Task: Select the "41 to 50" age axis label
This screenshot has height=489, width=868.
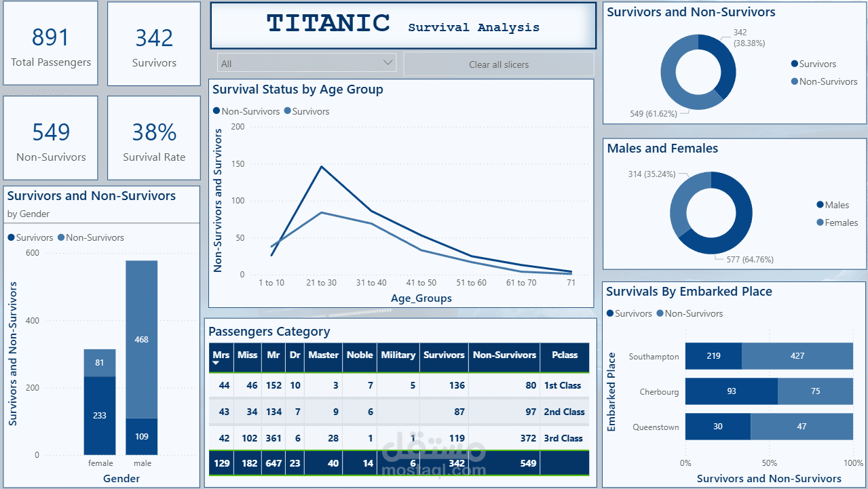Action: tap(421, 283)
